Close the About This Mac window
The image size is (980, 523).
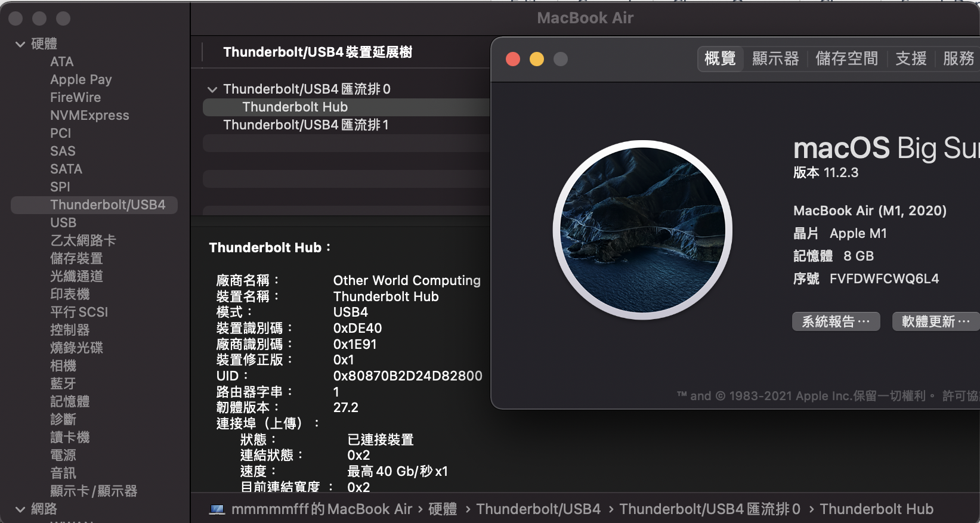pos(513,59)
